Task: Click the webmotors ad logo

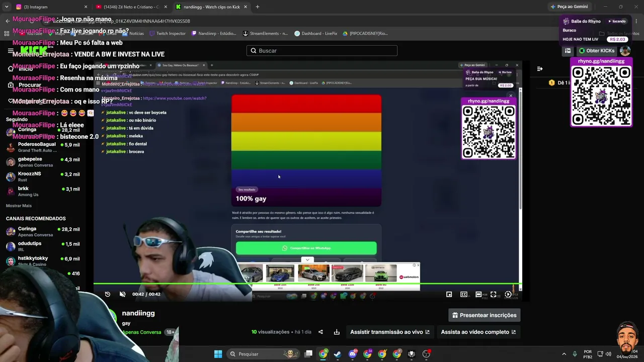Action: pos(409,277)
